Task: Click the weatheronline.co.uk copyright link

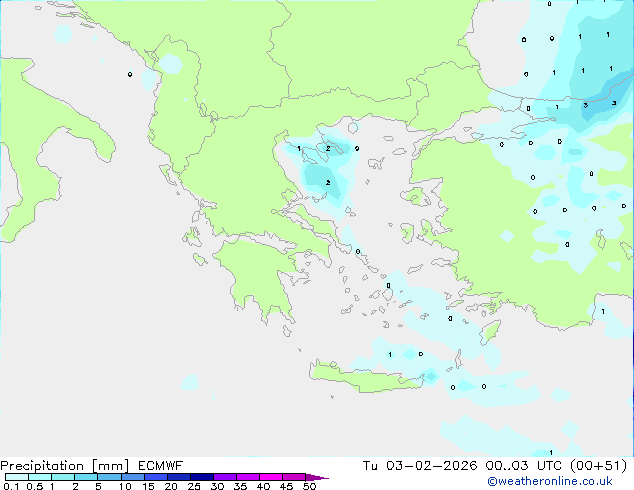Action: pyautogui.click(x=550, y=481)
